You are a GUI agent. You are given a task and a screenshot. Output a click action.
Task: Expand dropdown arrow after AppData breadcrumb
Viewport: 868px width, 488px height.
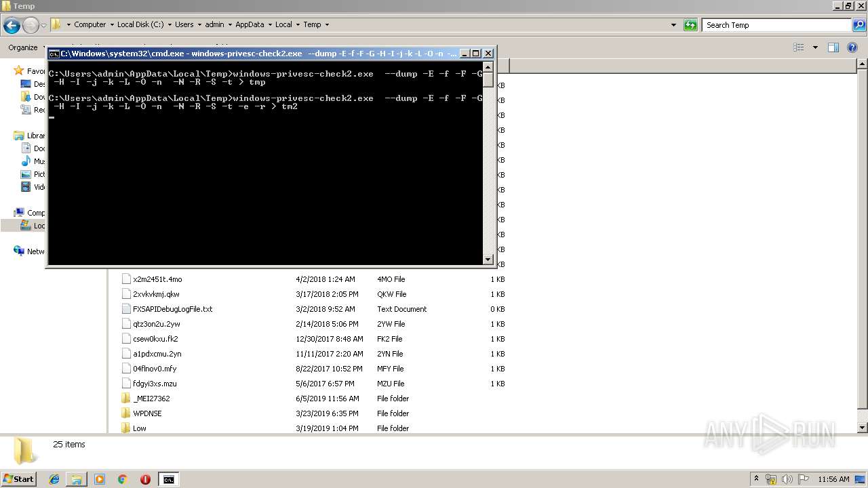pos(269,24)
